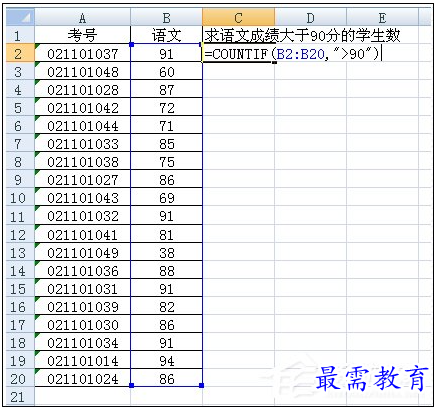The width and height of the screenshot is (437, 410).
Task: Click cell containing 021101038
Action: pos(83,161)
